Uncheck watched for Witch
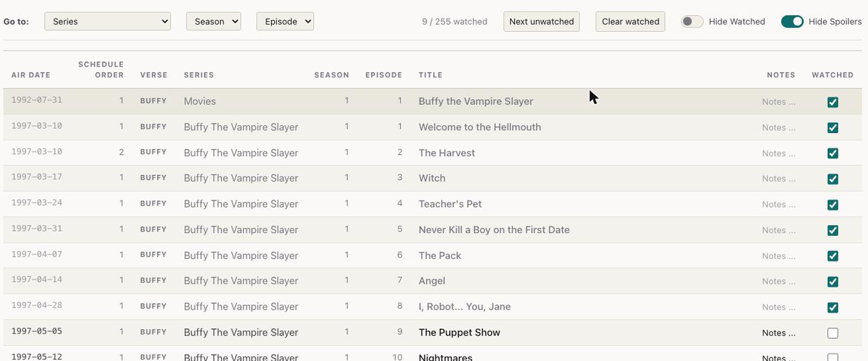This screenshot has width=868, height=361. click(833, 179)
